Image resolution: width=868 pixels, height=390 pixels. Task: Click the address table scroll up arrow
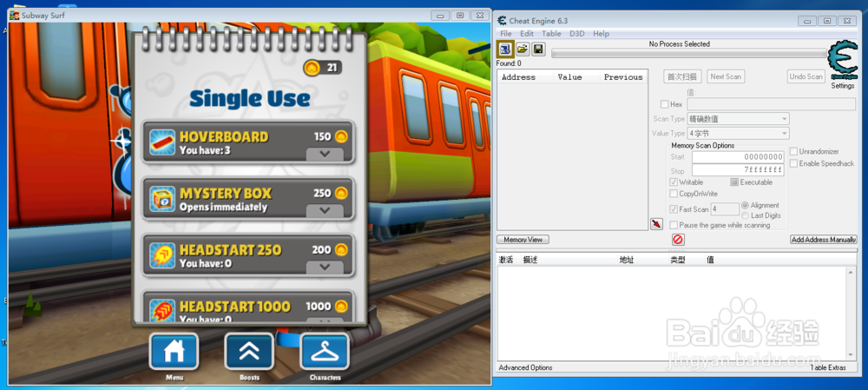[x=852, y=272]
